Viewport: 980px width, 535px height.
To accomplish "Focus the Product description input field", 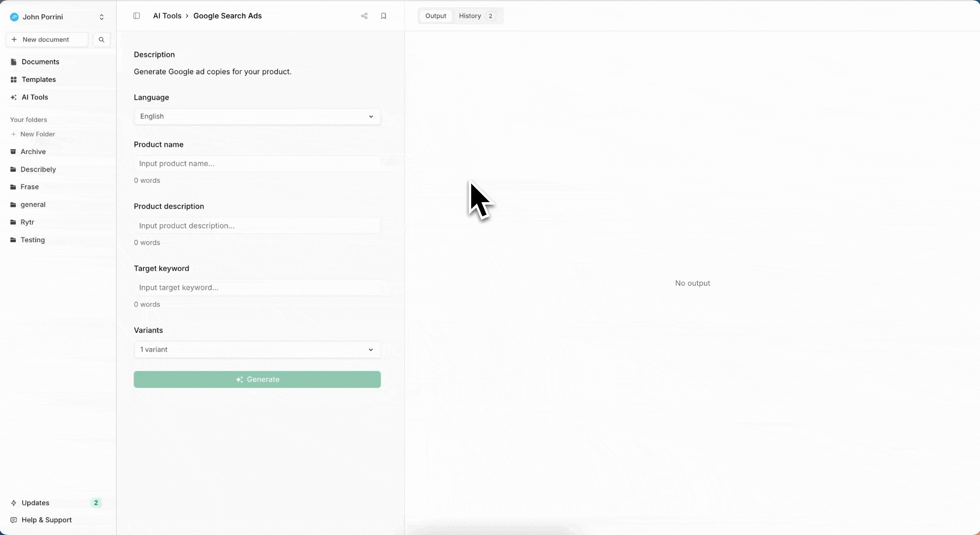I will pos(257,225).
